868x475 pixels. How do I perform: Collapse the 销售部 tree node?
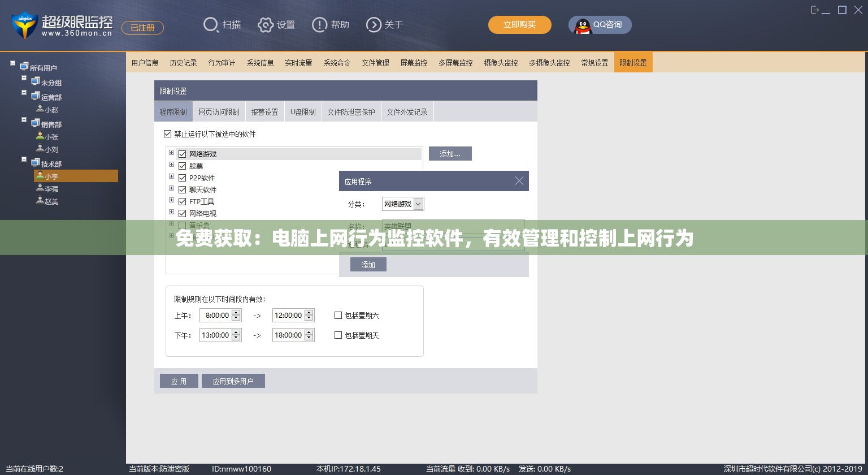[x=24, y=119]
